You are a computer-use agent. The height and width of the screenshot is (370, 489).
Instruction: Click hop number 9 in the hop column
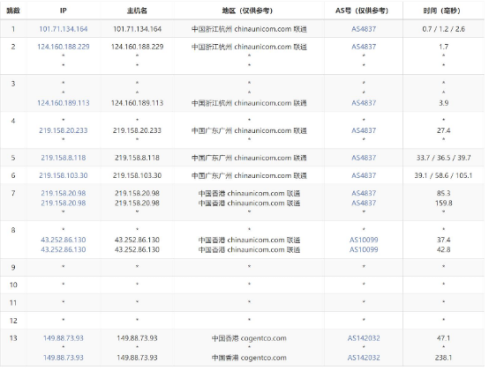tap(13, 267)
